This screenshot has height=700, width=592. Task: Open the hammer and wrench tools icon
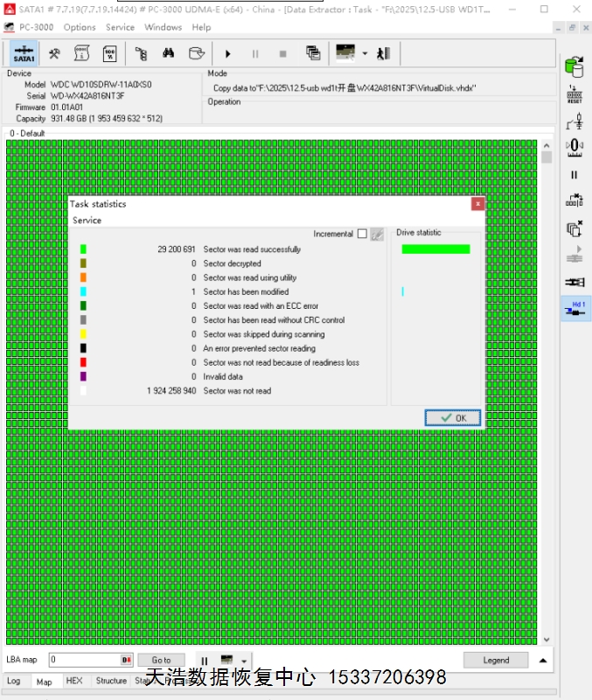pos(54,53)
